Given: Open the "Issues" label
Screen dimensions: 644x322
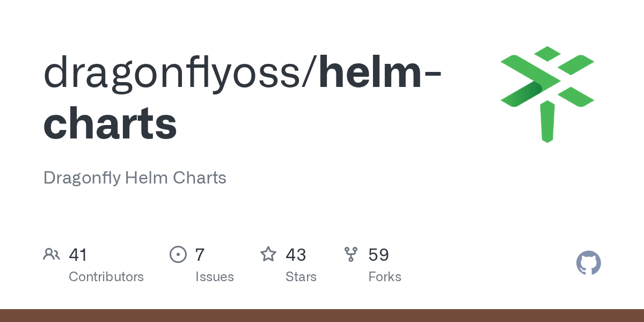Looking at the screenshot, I should 215,277.
